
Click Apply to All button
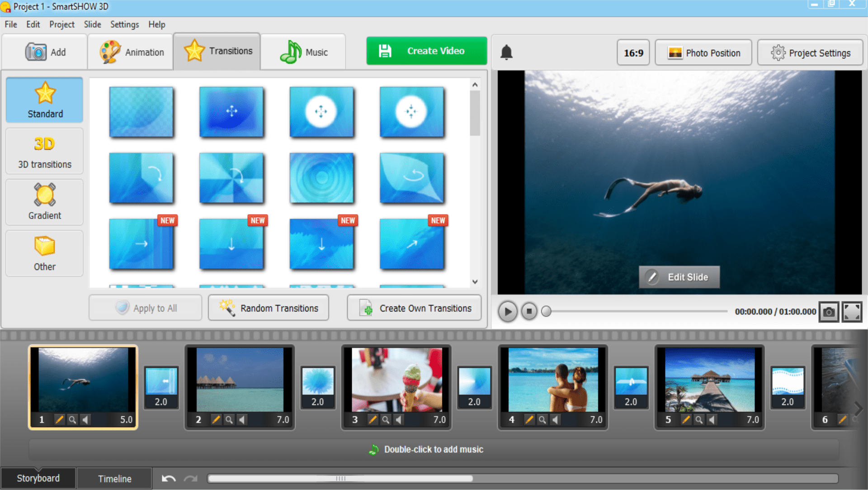pos(148,309)
